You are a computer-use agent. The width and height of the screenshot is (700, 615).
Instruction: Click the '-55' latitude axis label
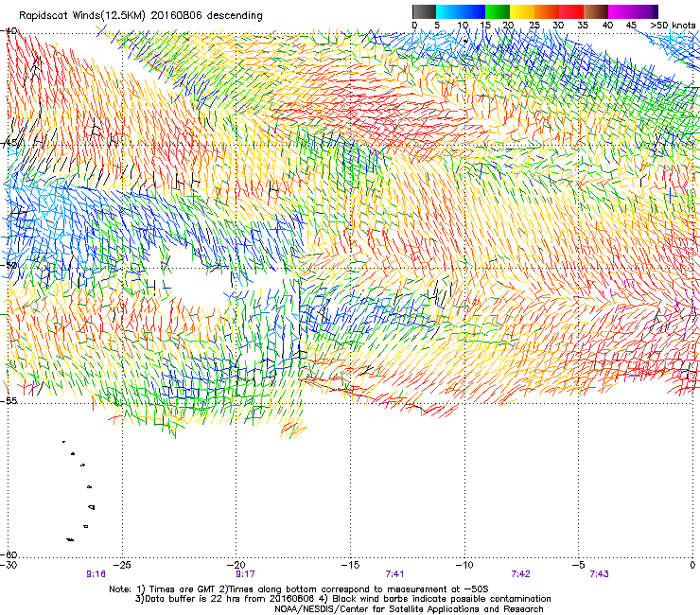pos(9,400)
